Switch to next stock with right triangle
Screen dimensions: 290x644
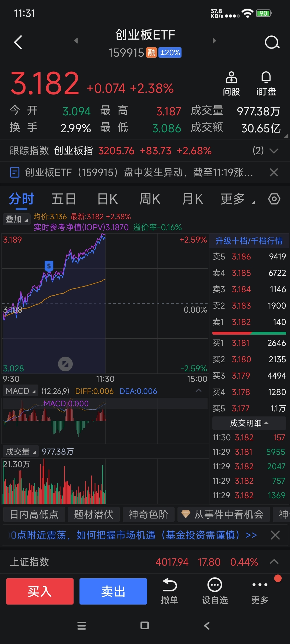click(214, 41)
